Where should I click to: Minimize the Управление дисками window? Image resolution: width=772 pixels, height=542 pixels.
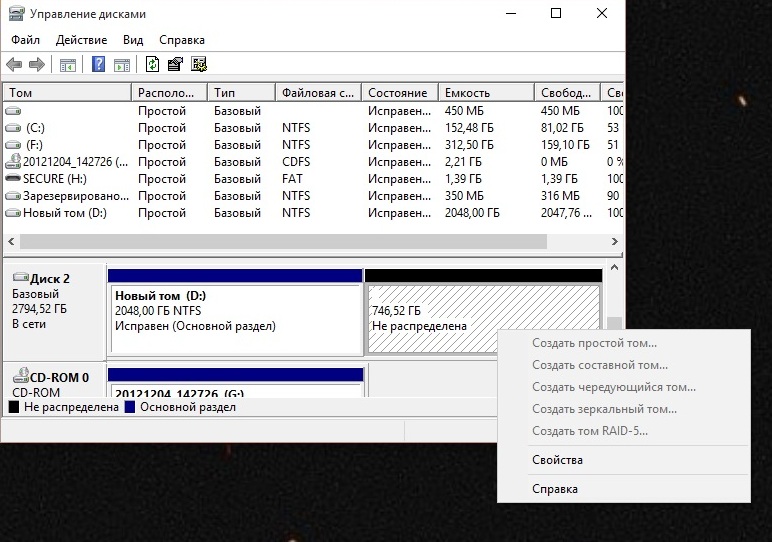511,13
